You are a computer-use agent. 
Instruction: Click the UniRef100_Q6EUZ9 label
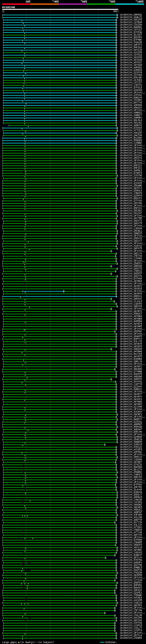tap(131, 306)
